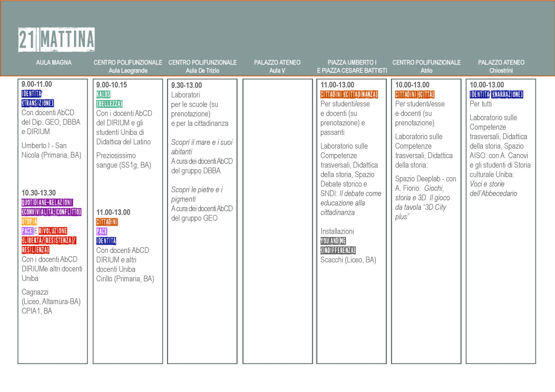The height and width of the screenshot is (392, 555).
Task: Click "Didattica del Latino" text
Action: click(x=123, y=142)
